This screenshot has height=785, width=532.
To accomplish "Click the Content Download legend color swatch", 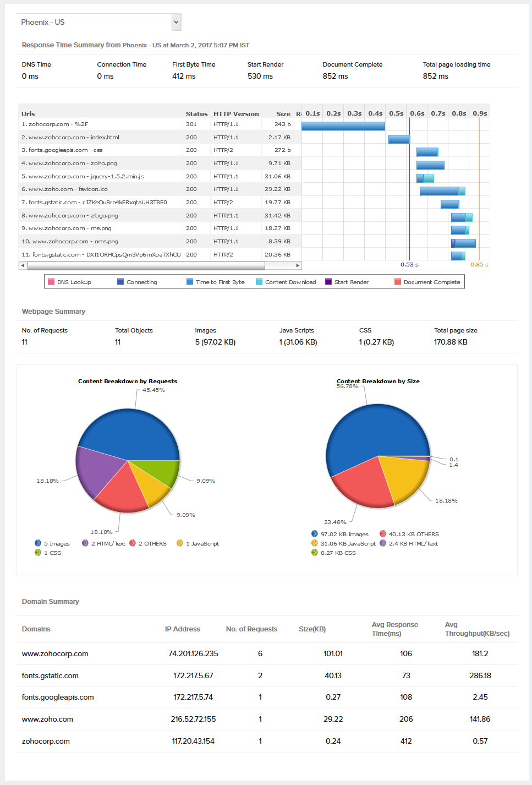I will 259,282.
